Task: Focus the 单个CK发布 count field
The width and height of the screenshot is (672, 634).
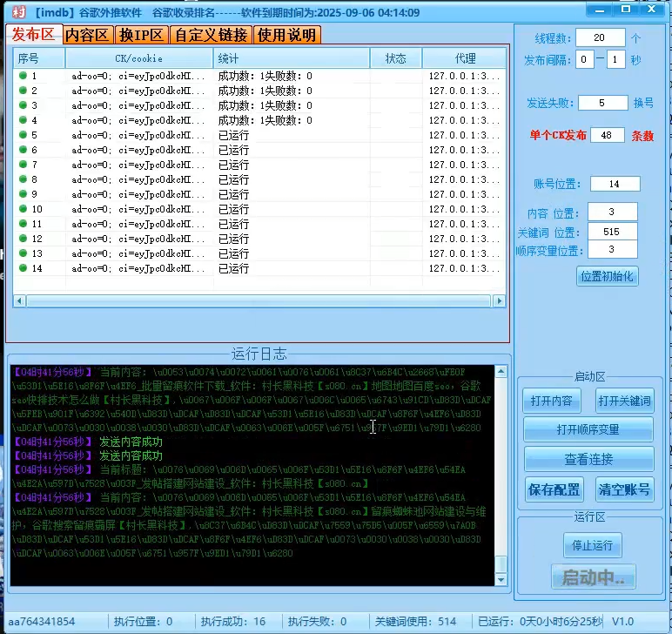Action: (607, 135)
